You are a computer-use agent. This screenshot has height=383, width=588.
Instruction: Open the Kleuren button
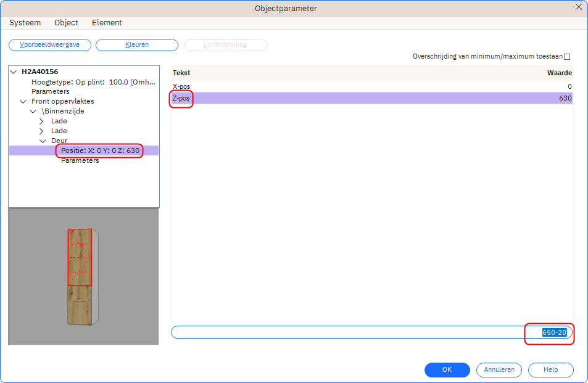[137, 45]
